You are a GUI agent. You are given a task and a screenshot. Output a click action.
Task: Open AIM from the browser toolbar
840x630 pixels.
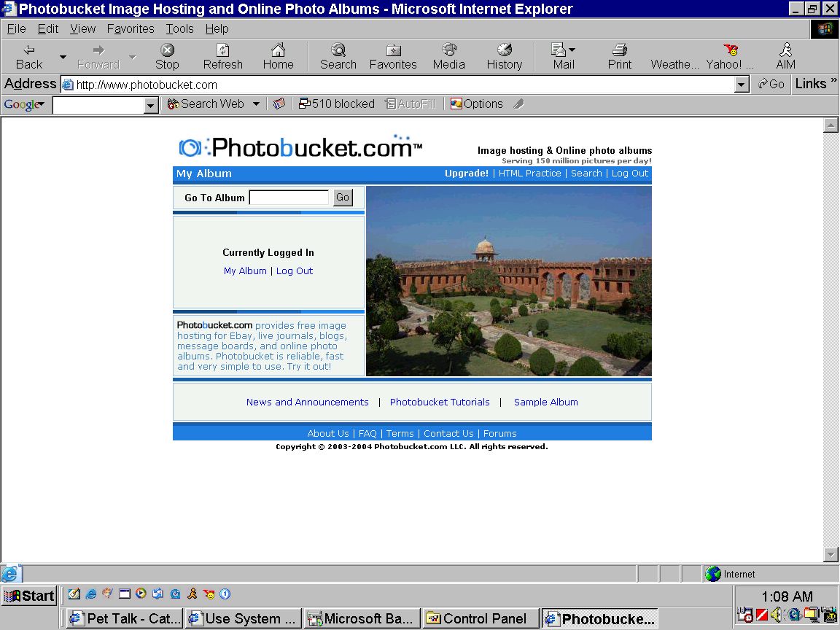click(785, 57)
